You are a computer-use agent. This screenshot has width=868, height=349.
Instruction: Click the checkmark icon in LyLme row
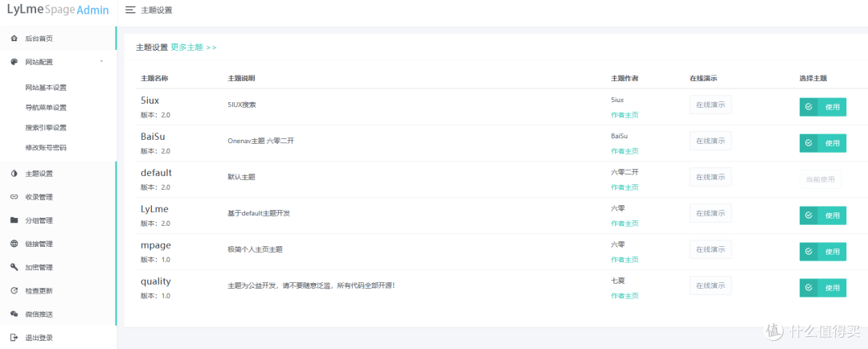click(x=809, y=216)
